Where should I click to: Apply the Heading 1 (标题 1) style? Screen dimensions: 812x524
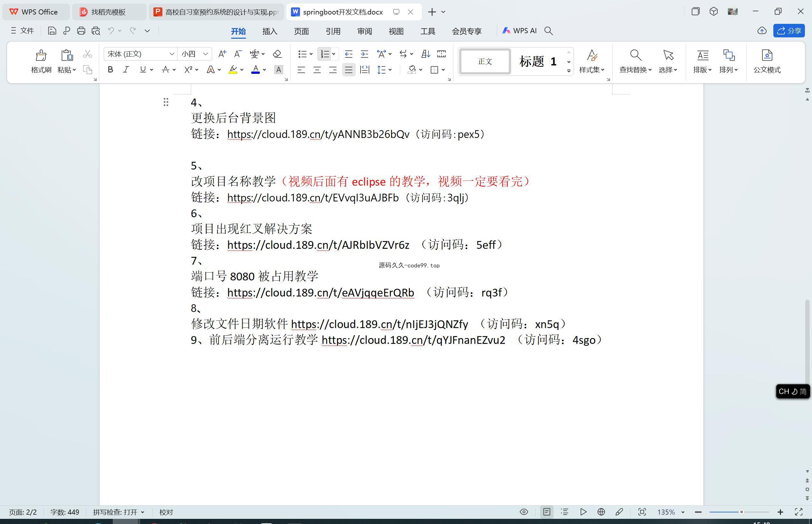[538, 62]
